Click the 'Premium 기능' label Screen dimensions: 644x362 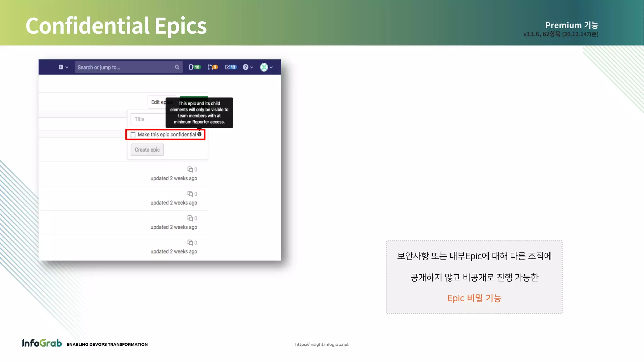click(x=572, y=25)
